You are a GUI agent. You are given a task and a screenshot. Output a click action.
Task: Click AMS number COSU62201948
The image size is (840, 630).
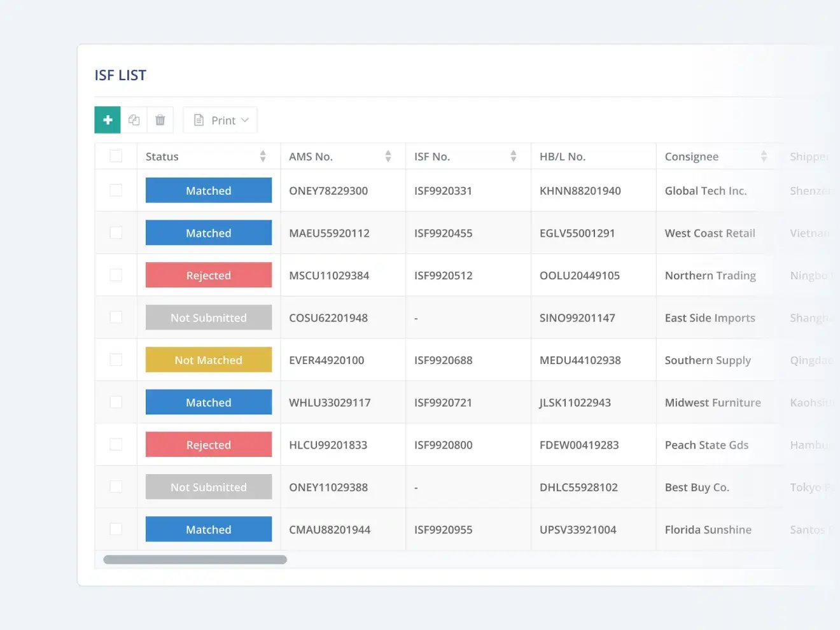[x=328, y=318]
